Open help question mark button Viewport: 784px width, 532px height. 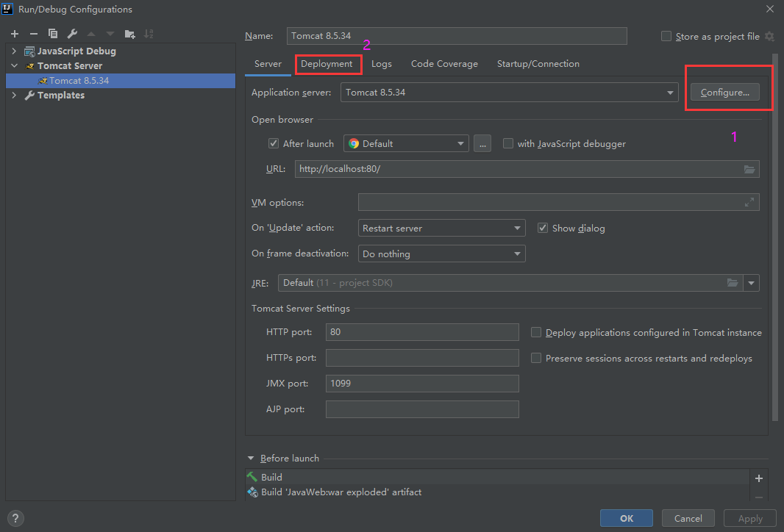pyautogui.click(x=15, y=519)
